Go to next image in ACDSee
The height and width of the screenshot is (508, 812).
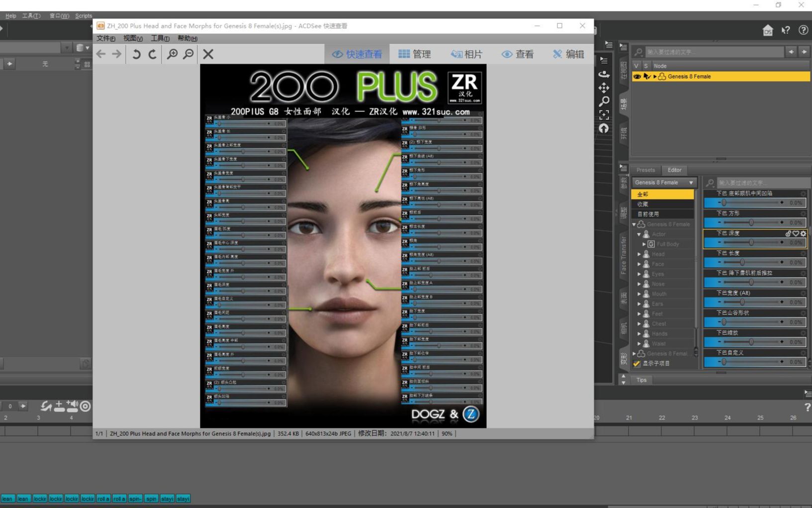point(117,54)
